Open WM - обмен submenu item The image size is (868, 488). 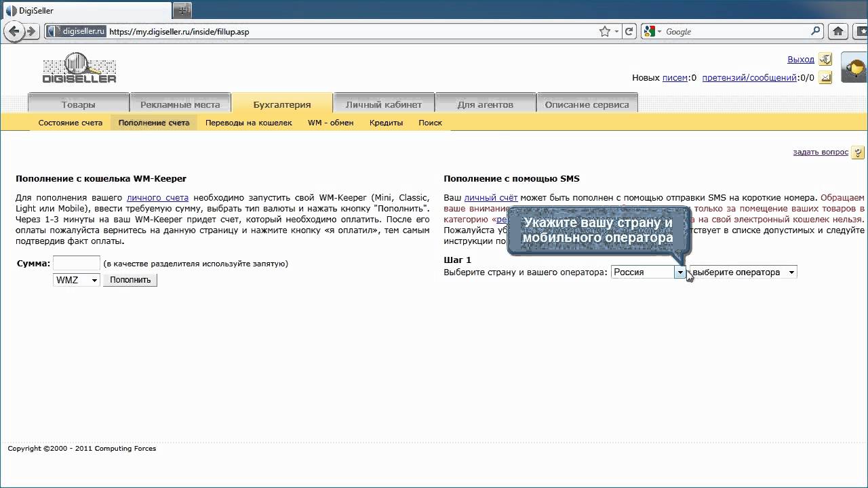[331, 123]
